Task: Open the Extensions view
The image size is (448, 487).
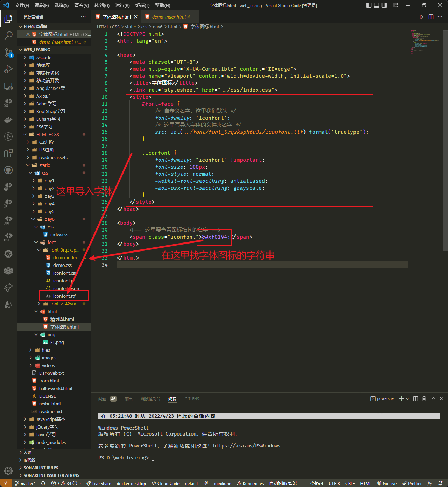Action: [x=8, y=153]
